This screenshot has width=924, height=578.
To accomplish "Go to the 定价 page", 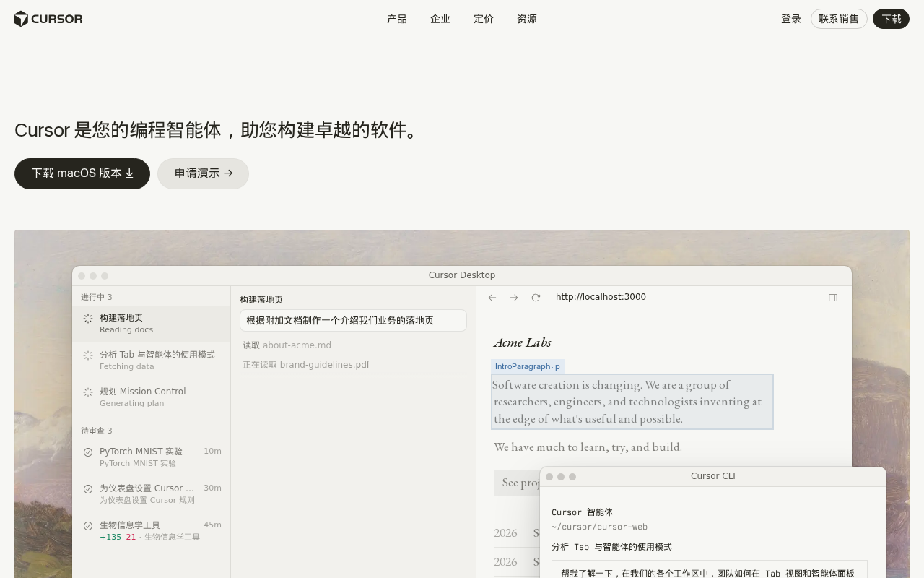I will coord(484,19).
